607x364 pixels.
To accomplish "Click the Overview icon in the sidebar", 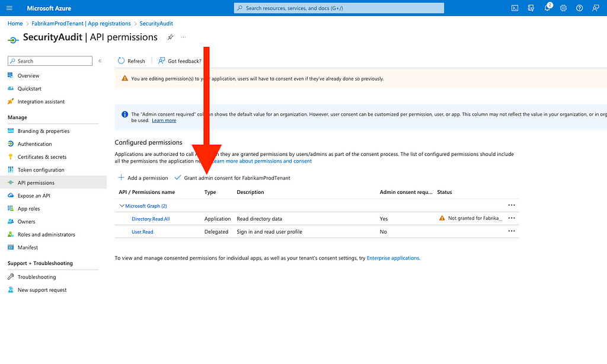I will click(11, 75).
